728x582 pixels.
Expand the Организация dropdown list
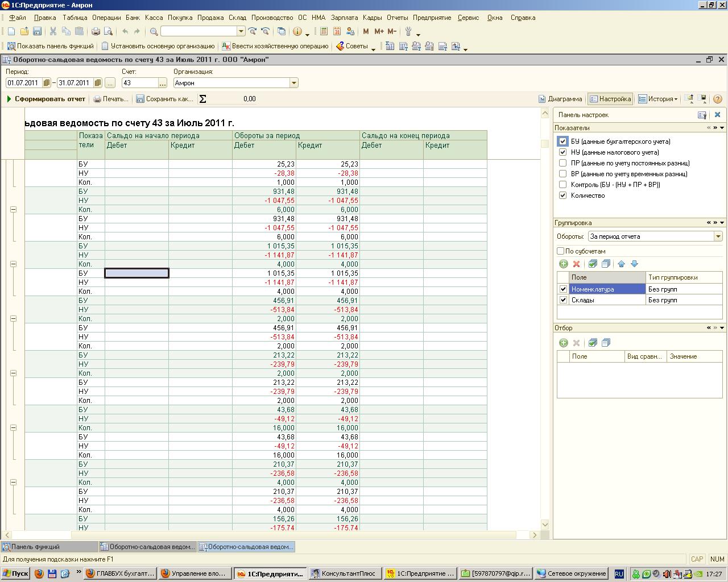pos(293,83)
